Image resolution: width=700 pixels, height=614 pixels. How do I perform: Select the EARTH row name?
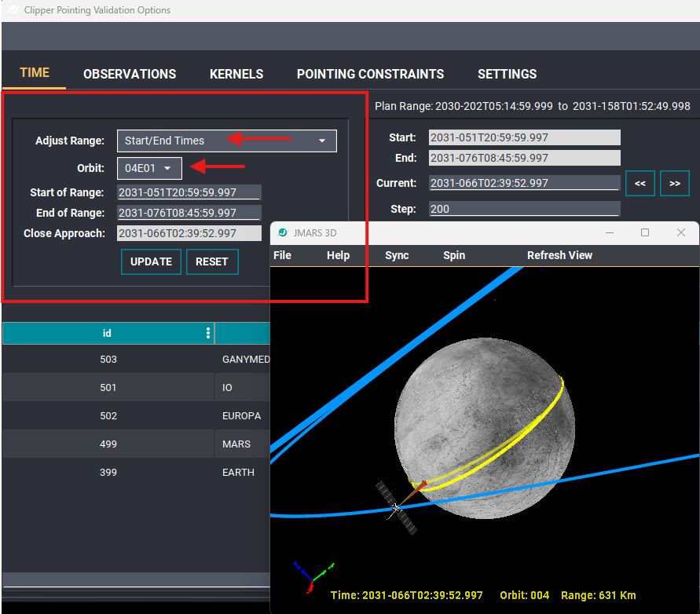tap(238, 472)
